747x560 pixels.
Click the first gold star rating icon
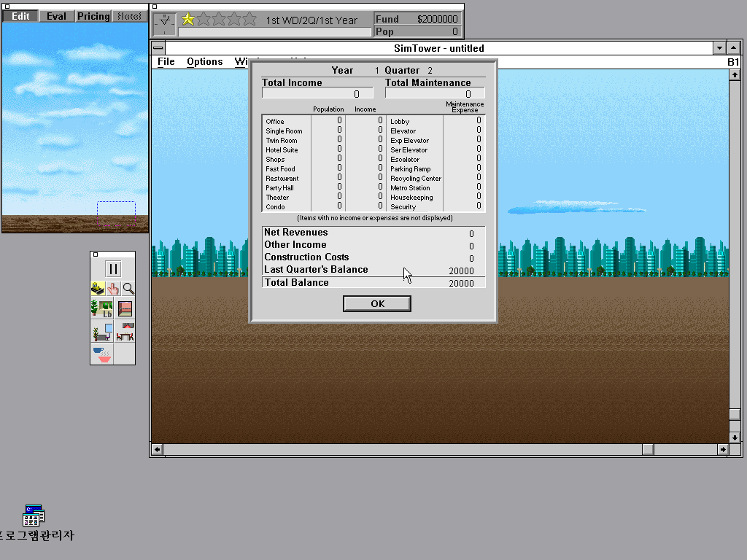pyautogui.click(x=188, y=19)
